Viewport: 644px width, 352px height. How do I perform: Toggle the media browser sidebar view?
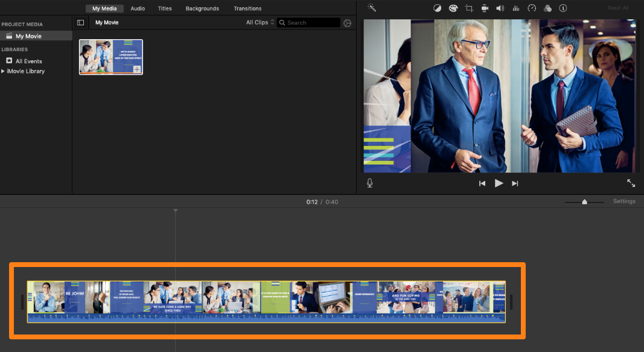point(80,22)
